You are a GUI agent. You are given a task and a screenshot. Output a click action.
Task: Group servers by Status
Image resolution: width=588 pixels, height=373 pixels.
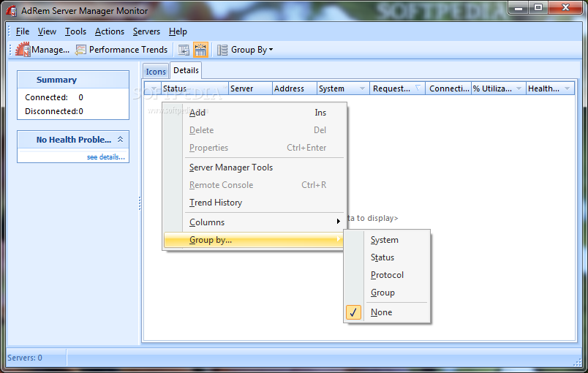(387, 257)
